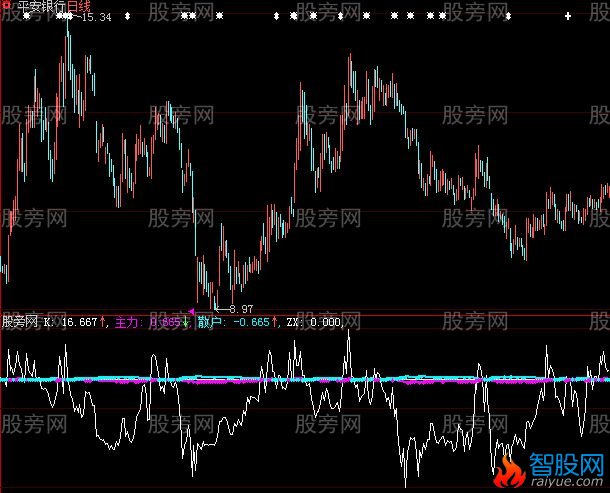
Task: Click the diamond marker just right of the 15.34 label
Action: [127, 16]
